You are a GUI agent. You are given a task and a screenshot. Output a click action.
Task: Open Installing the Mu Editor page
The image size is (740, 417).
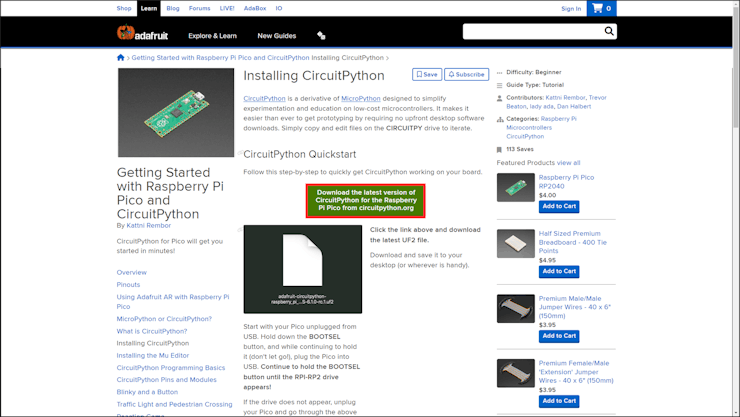click(x=153, y=355)
